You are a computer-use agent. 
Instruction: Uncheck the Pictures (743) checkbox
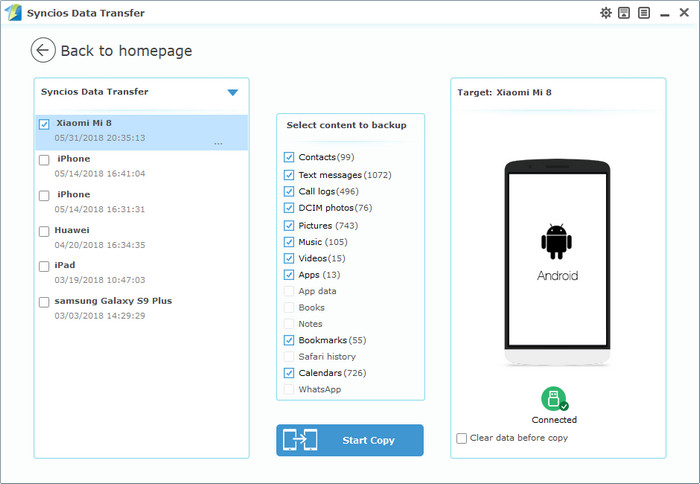[289, 225]
